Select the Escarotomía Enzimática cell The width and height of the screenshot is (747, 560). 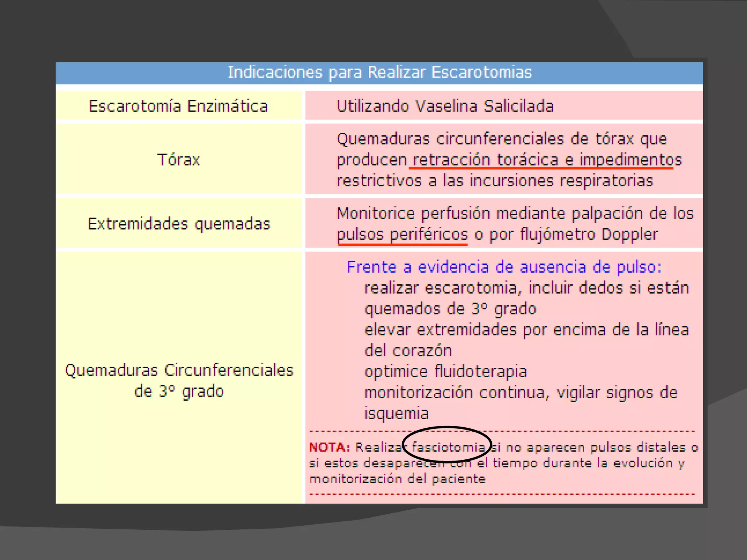[x=178, y=106]
